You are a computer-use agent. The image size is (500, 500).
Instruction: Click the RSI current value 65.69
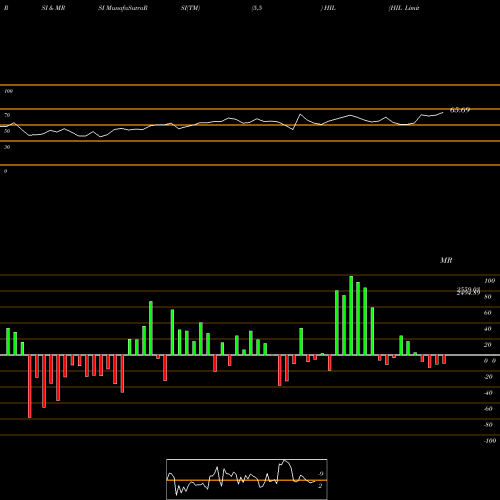(460, 110)
